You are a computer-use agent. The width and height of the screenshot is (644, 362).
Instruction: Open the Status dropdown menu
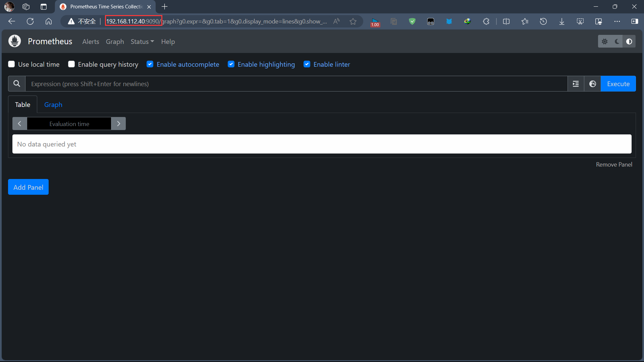[x=142, y=42]
